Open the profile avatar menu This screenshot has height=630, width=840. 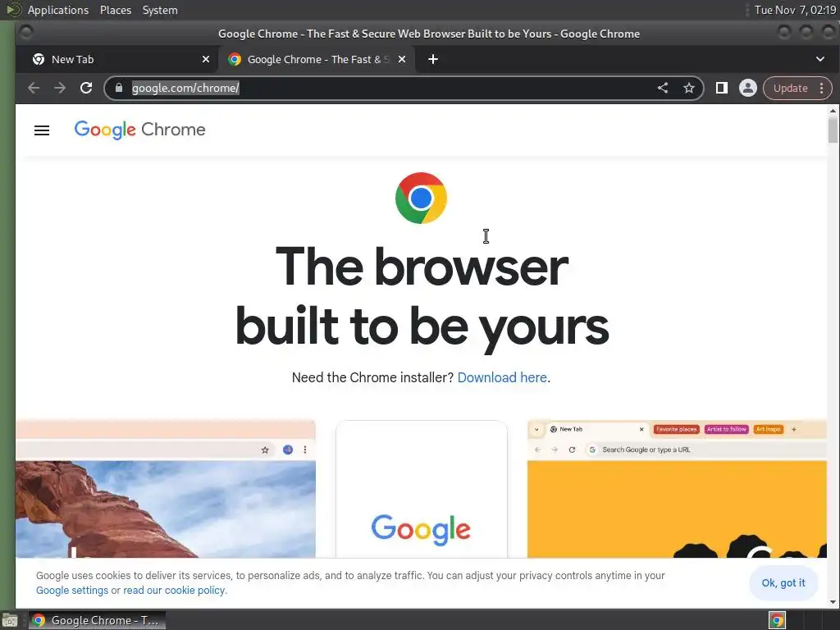pos(748,88)
